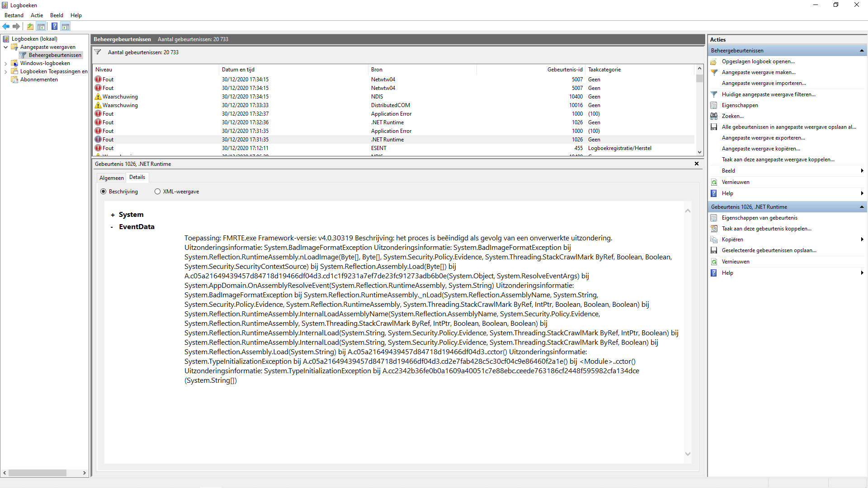Select the XML-weergave radio button
Viewport: 868px width, 488px height.
[x=157, y=192]
